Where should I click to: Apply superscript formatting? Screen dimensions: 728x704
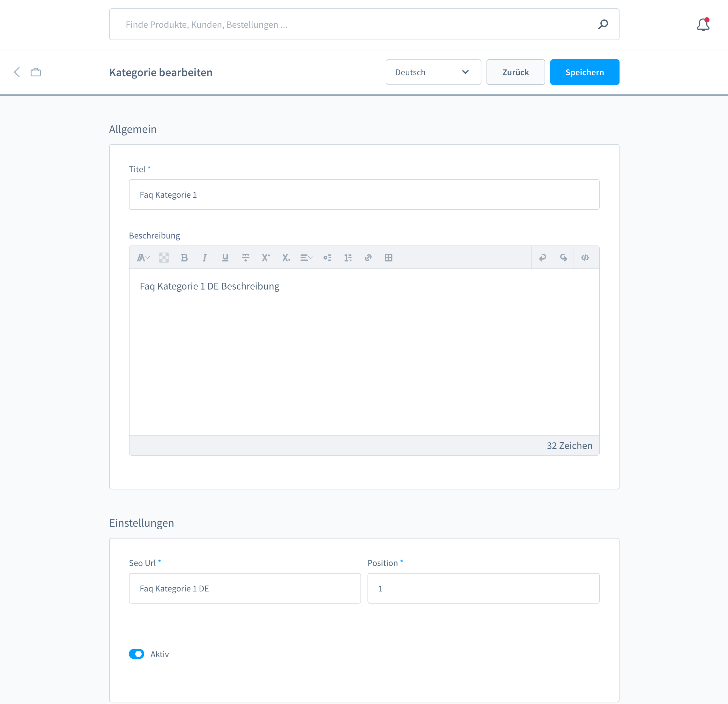pyautogui.click(x=265, y=258)
